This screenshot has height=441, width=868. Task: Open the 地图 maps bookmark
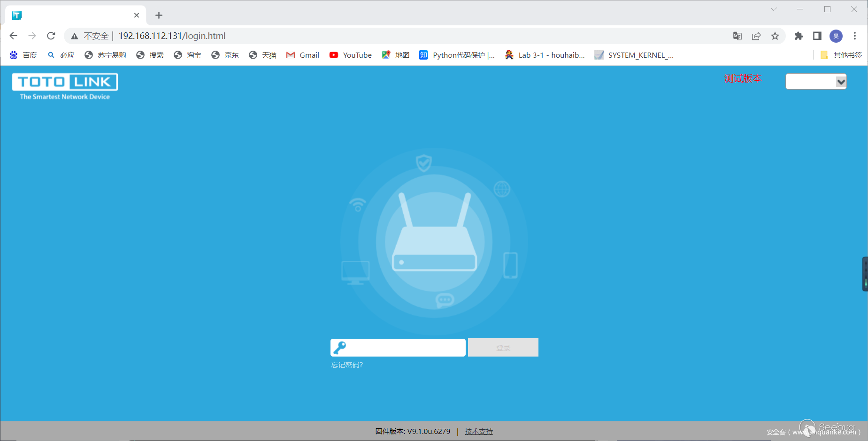click(x=395, y=55)
